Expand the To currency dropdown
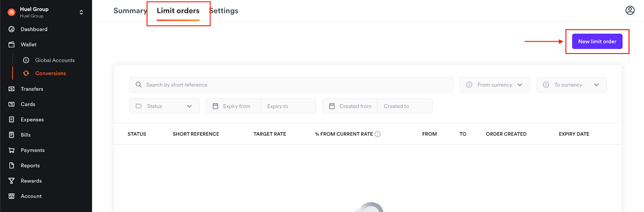644x212 pixels. pyautogui.click(x=571, y=85)
